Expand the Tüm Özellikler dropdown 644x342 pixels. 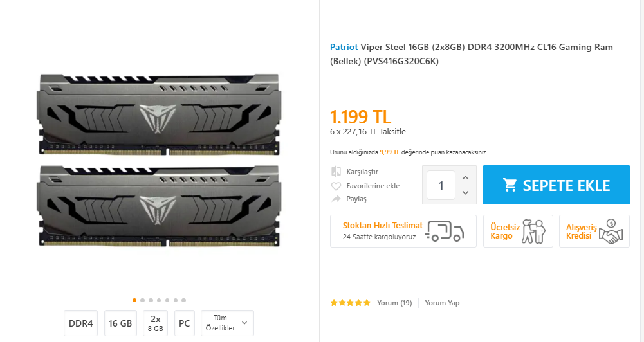[x=227, y=323]
